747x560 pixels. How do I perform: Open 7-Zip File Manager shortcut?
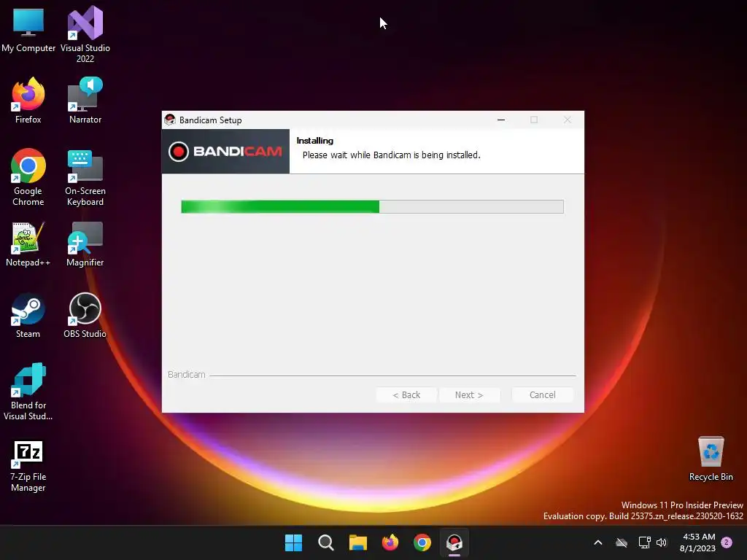[28, 466]
